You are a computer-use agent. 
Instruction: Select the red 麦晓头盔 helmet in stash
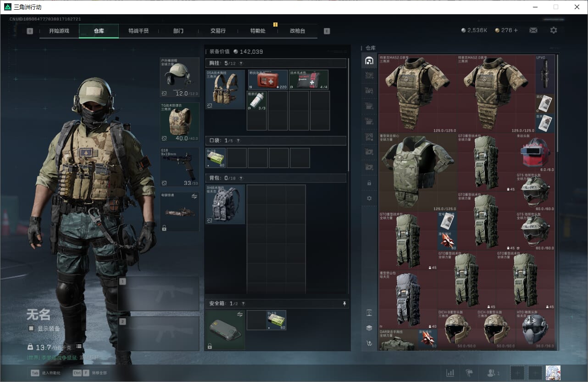[x=535, y=153]
